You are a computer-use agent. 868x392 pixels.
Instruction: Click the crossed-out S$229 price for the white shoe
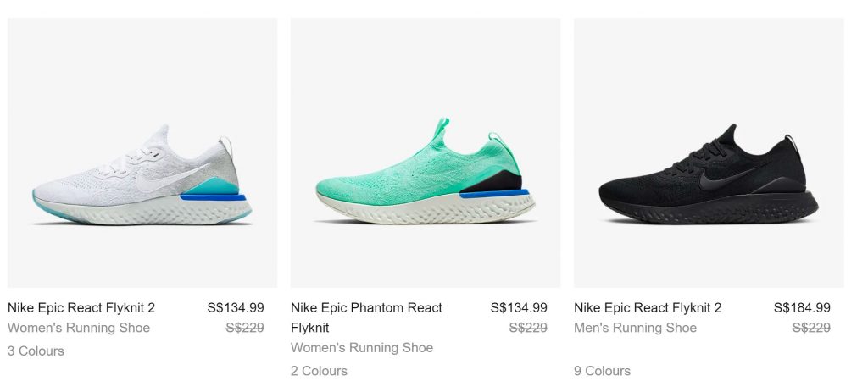(244, 329)
